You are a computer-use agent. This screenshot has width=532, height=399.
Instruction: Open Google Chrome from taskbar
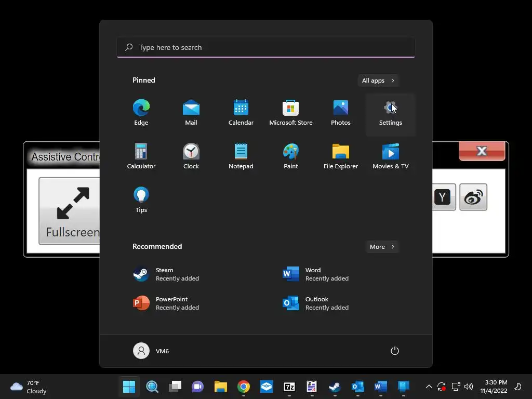coord(244,387)
